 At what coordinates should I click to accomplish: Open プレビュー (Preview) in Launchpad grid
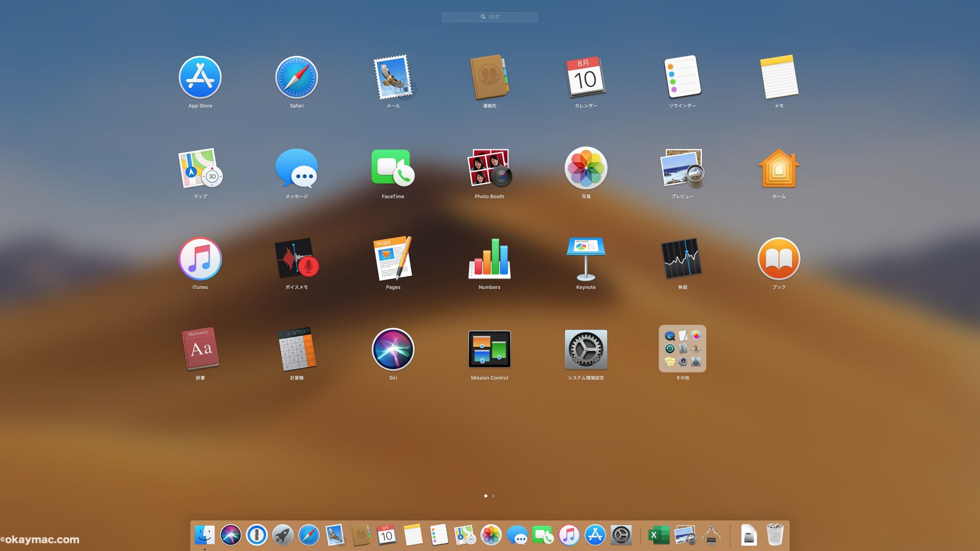pos(682,168)
